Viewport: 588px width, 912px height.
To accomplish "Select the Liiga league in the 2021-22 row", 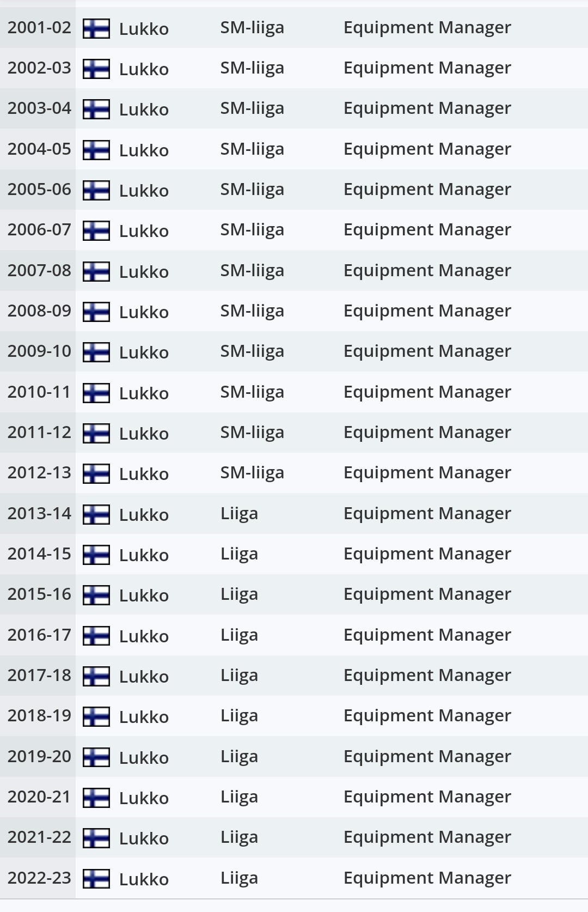I will [239, 837].
